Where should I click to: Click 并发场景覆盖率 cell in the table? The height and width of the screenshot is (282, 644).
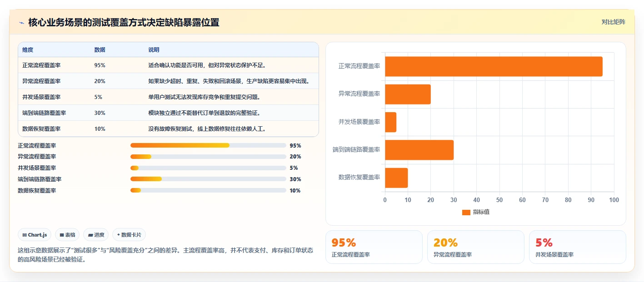(41, 97)
